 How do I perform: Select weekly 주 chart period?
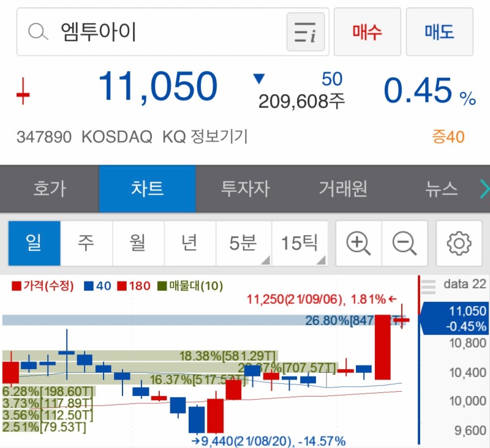click(x=86, y=243)
